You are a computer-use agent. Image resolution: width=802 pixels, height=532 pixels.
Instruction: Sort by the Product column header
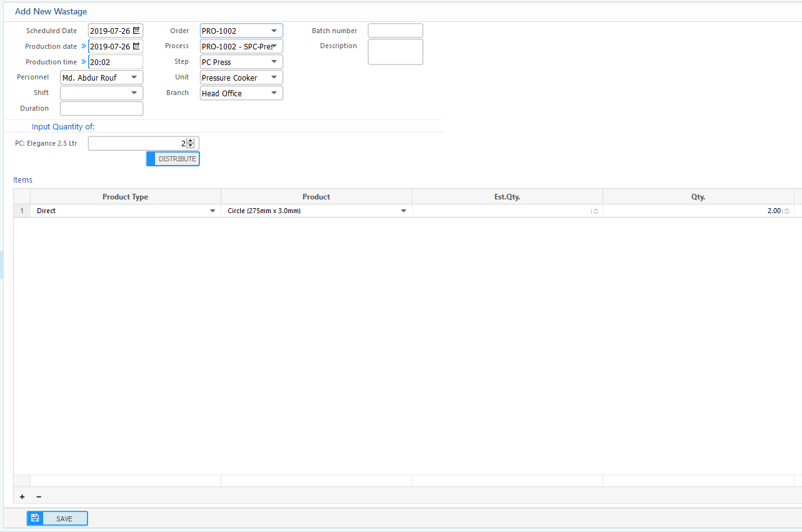click(x=316, y=197)
